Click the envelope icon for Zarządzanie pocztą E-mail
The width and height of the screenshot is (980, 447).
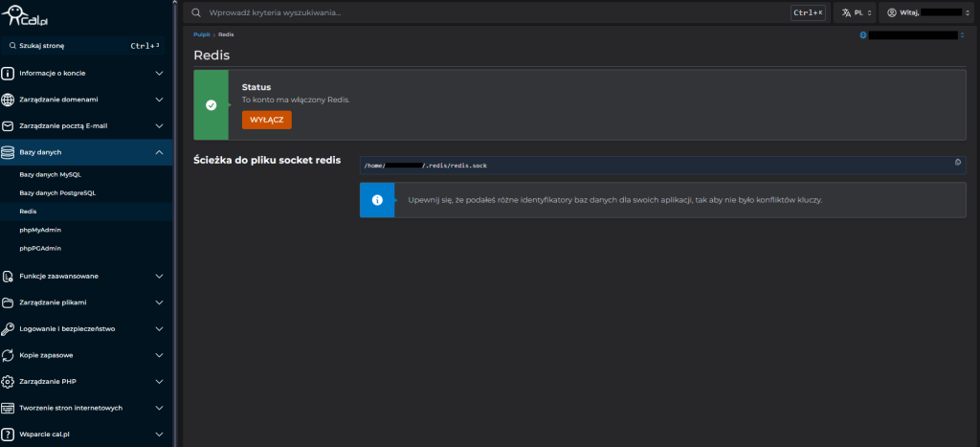click(x=9, y=125)
